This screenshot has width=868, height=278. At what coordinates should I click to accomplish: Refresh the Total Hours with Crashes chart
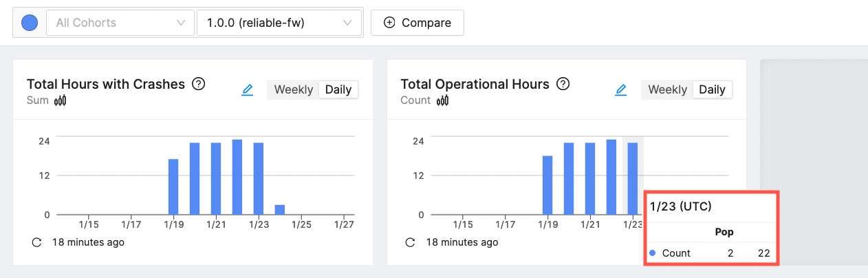pyautogui.click(x=37, y=242)
